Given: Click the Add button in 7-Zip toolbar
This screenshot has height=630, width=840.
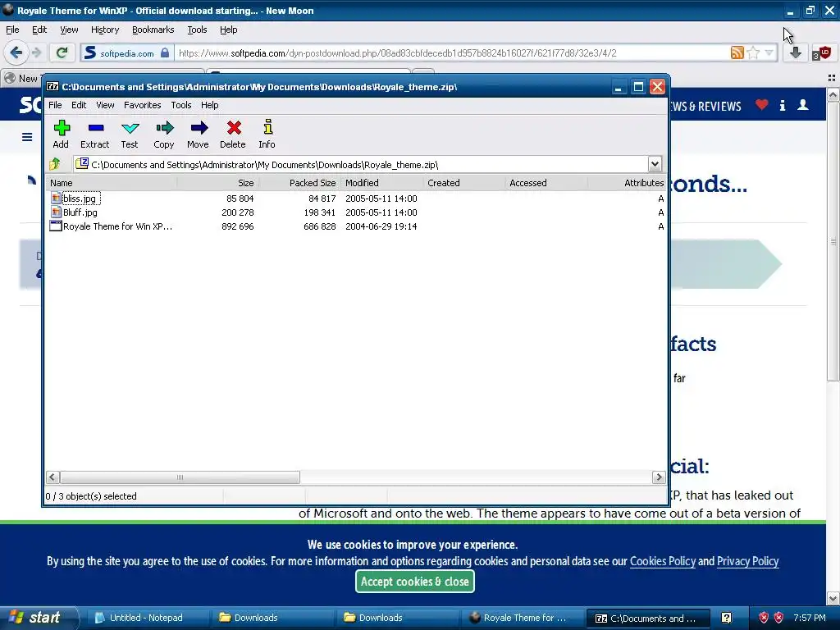Looking at the screenshot, I should click(x=61, y=134).
